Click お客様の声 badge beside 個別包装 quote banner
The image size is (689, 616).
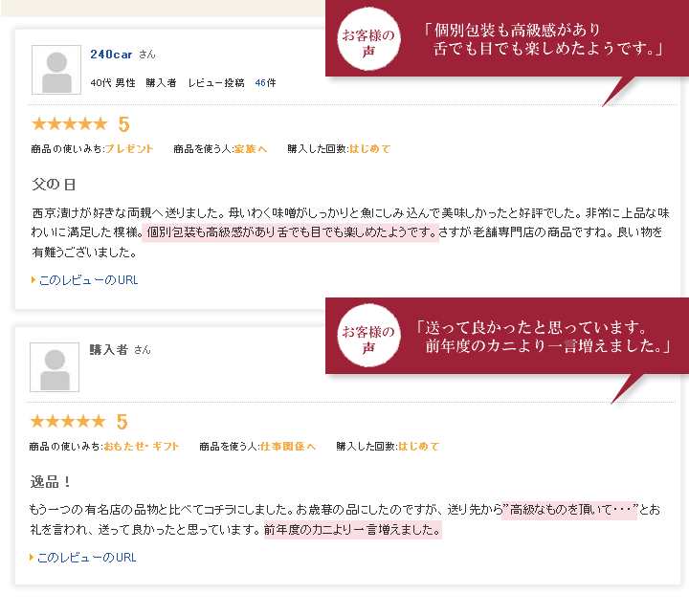368,43
